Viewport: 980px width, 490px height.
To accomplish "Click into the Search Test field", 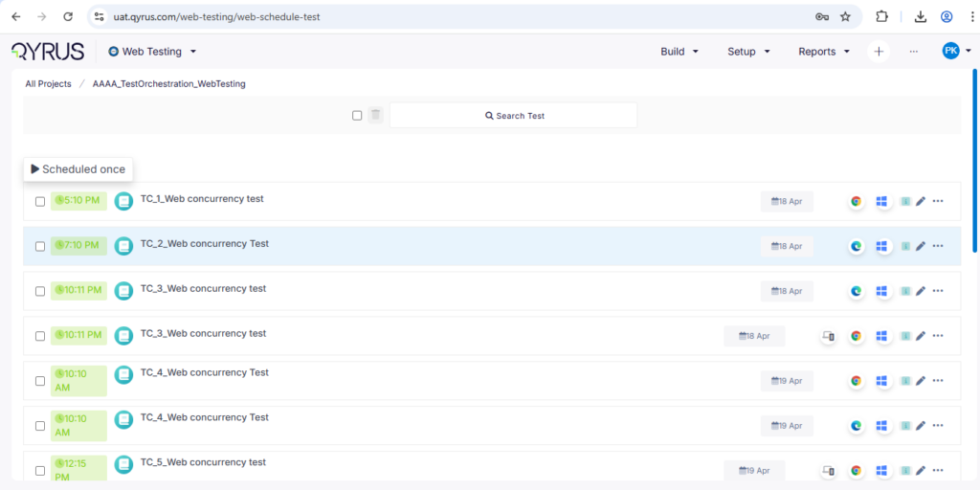I will tap(514, 116).
